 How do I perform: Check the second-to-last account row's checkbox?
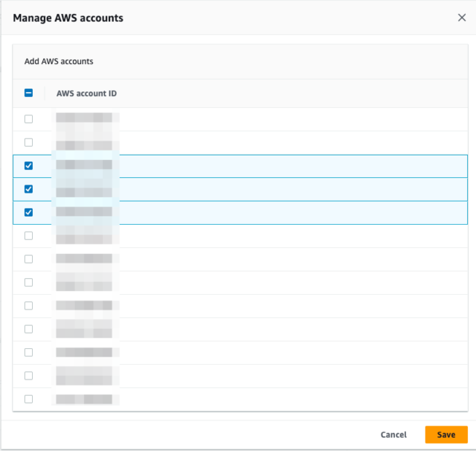28,376
